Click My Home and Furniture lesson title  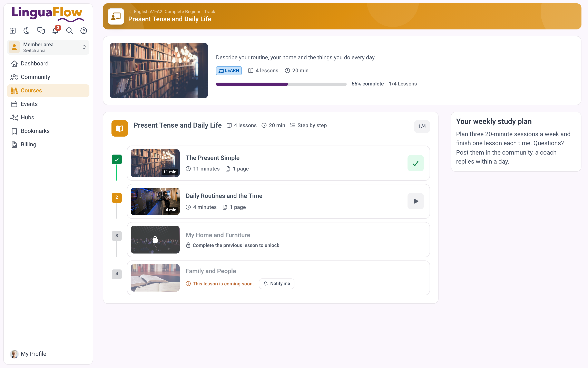click(218, 235)
